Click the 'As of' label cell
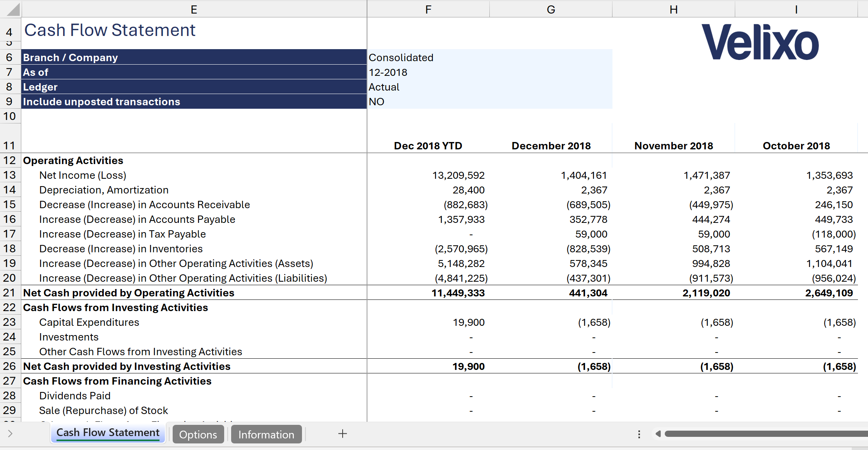Viewport: 868px width, 450px height. (194, 72)
